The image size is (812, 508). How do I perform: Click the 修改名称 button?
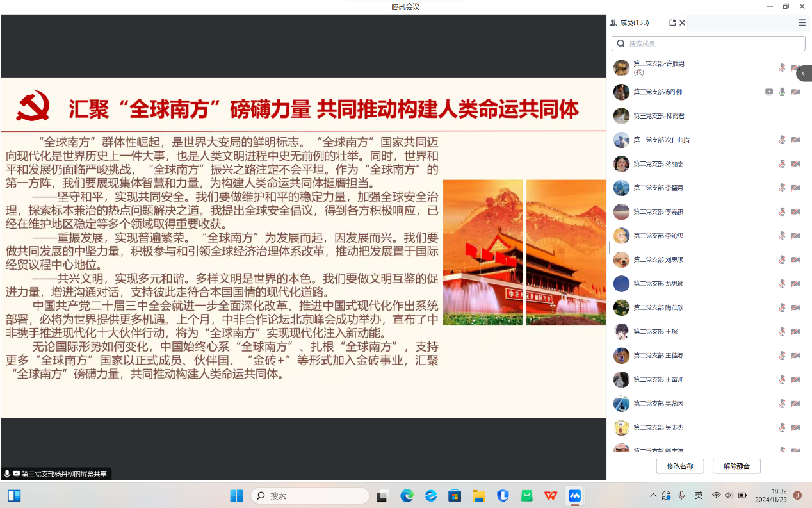click(679, 466)
